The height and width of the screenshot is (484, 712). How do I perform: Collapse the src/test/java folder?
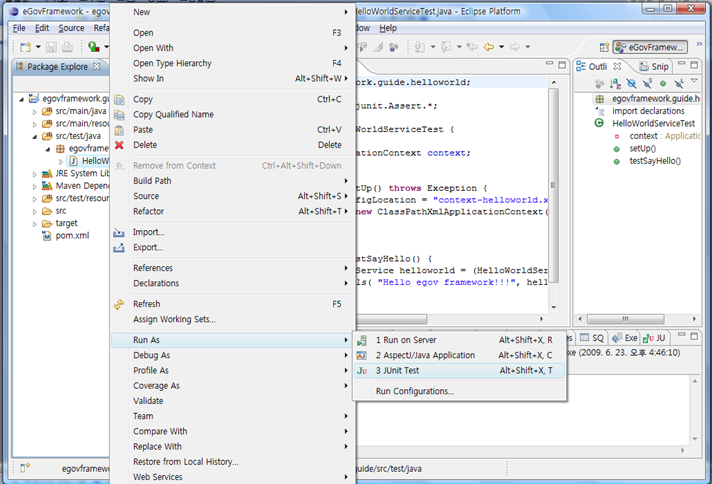click(33, 136)
